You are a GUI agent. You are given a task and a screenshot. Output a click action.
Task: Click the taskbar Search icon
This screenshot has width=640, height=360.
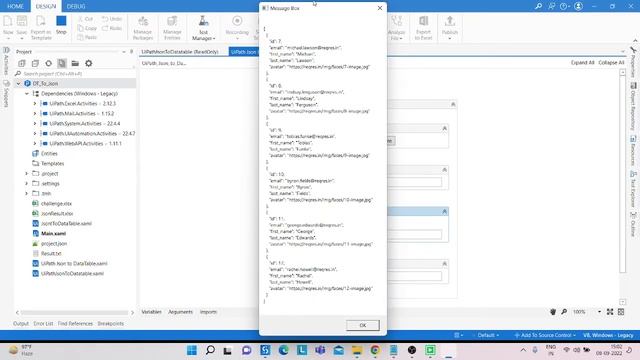point(210,350)
